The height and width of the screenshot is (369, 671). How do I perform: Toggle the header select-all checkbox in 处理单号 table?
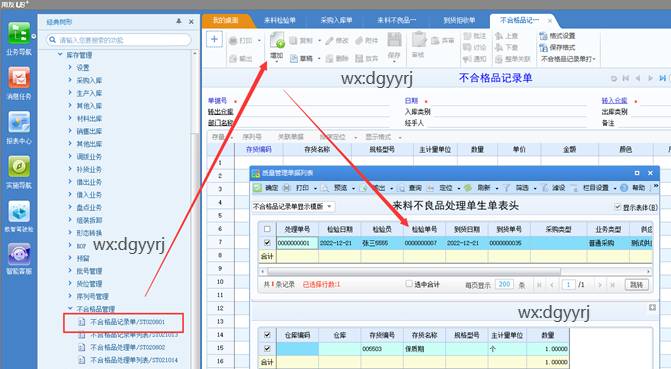click(267, 229)
